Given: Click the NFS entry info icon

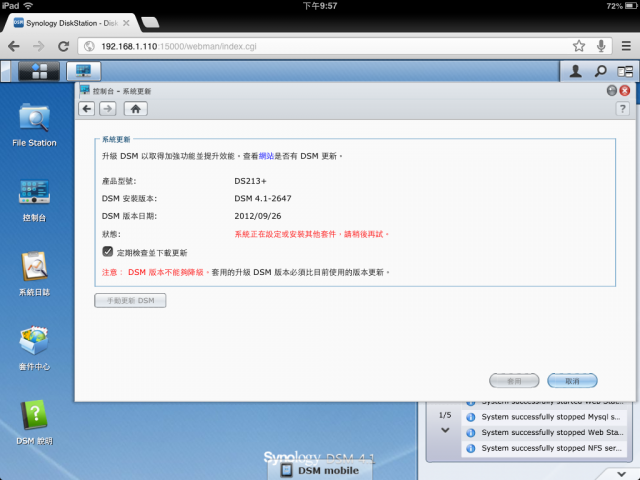Looking at the screenshot, I should coord(471,448).
